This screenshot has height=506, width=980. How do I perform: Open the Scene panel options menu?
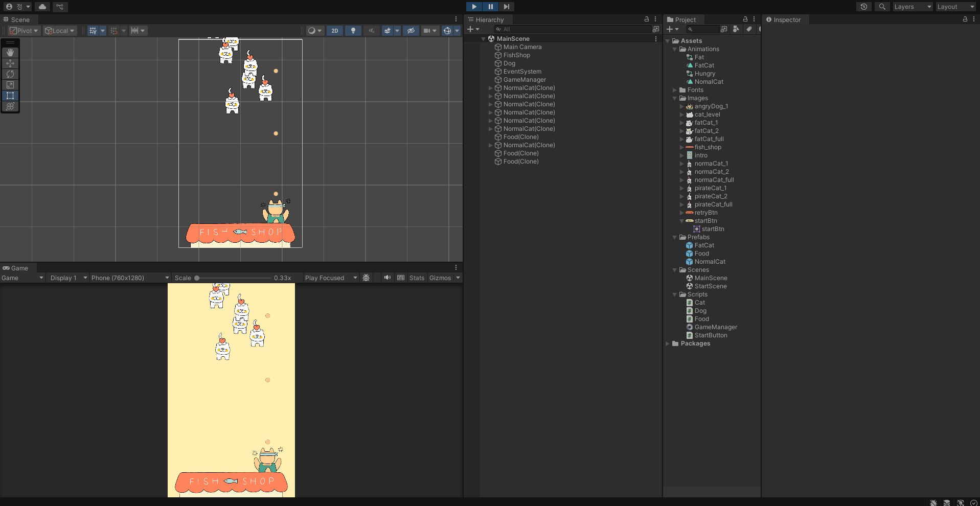pos(456,19)
